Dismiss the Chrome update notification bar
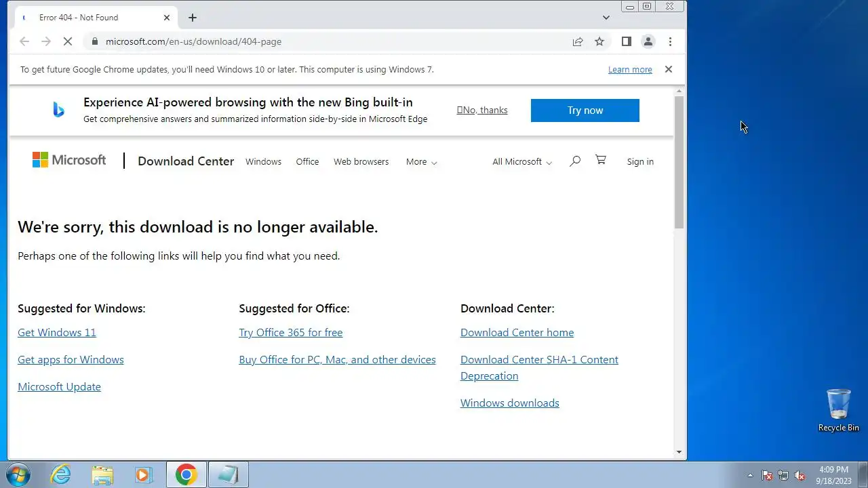 coord(669,69)
